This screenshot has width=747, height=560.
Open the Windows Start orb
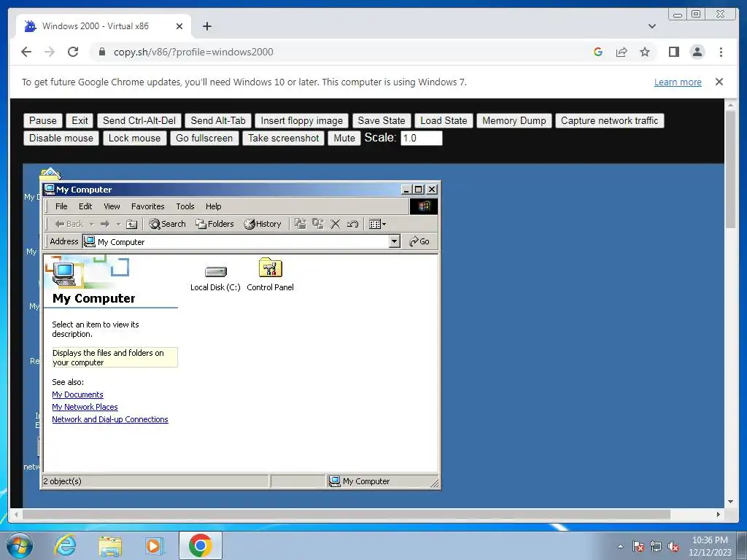coord(20,545)
